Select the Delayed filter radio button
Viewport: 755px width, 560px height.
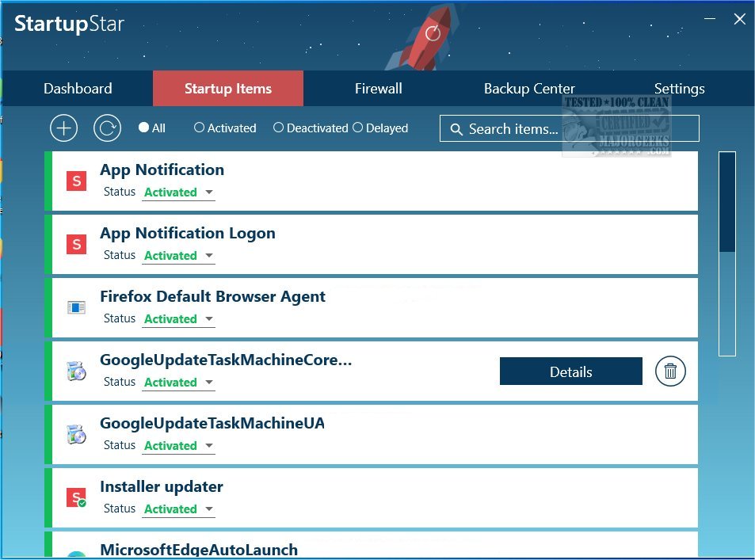358,127
